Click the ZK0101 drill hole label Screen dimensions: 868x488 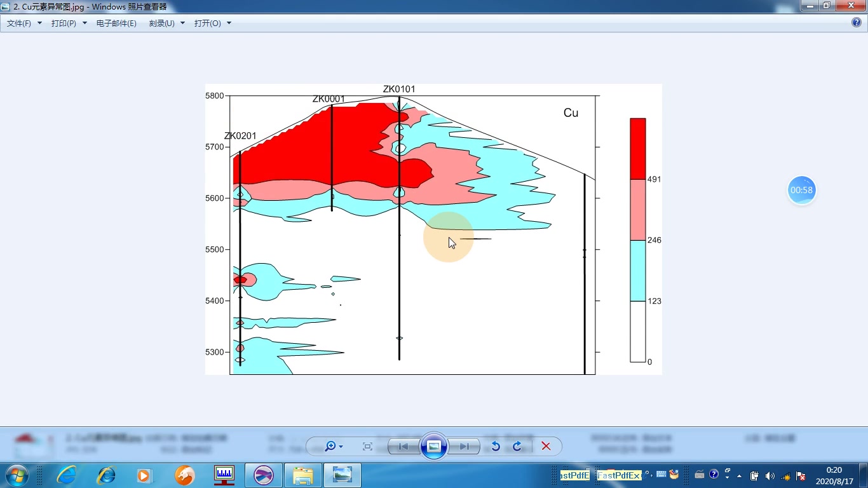[x=399, y=89]
